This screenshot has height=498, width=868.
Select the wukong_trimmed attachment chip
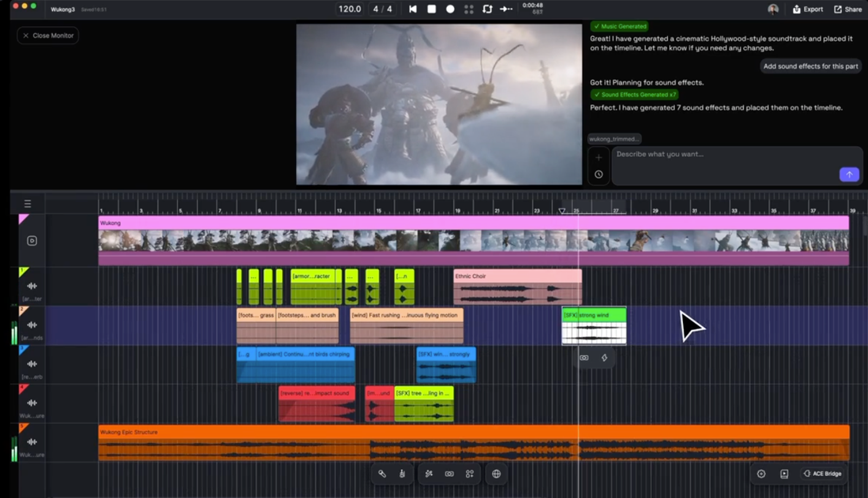click(x=614, y=139)
